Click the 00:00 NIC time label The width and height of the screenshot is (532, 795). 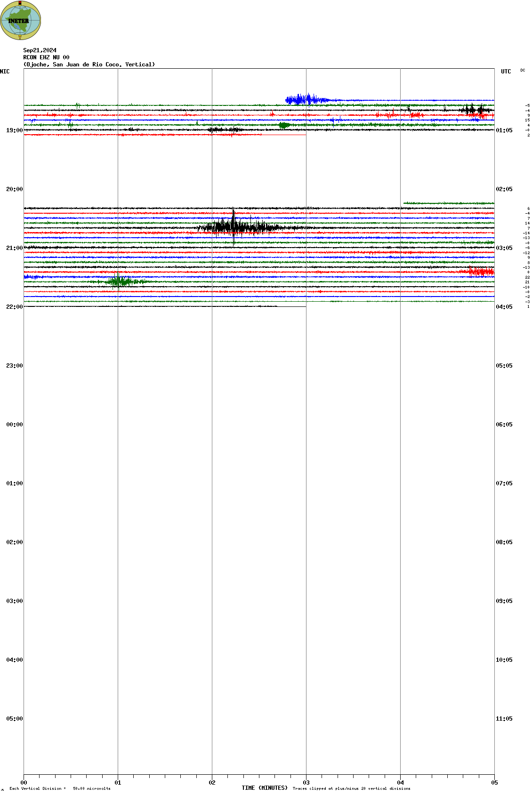pos(14,425)
